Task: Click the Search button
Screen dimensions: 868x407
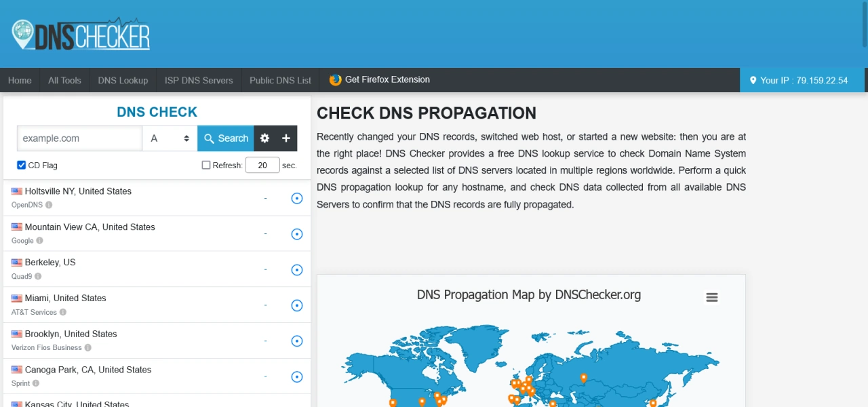Action: [x=226, y=138]
